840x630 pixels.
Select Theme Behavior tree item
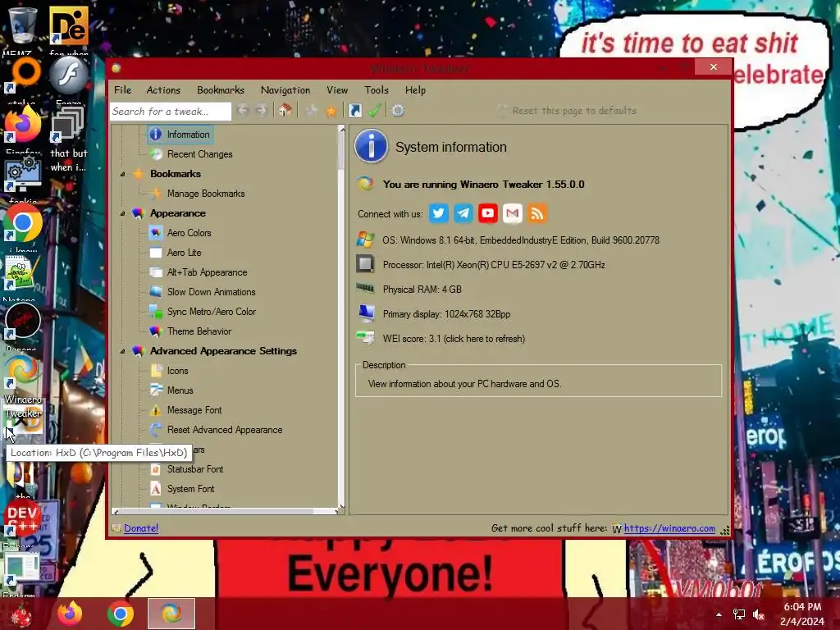pyautogui.click(x=199, y=331)
